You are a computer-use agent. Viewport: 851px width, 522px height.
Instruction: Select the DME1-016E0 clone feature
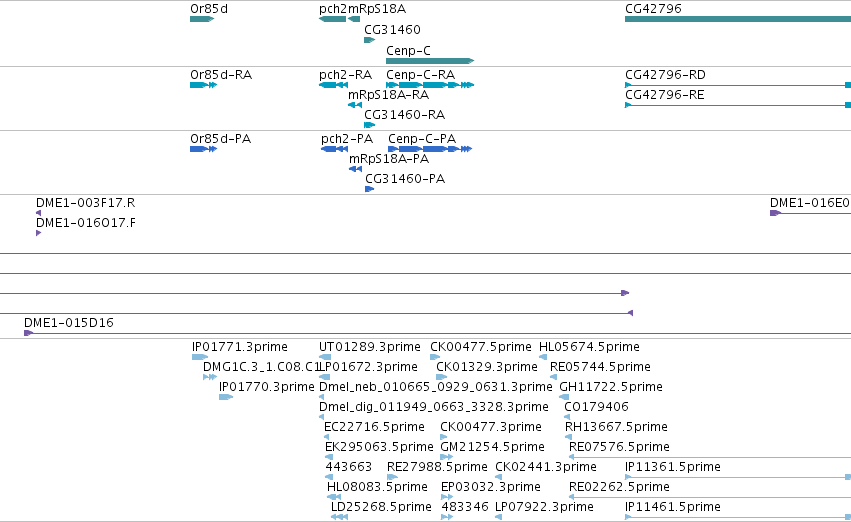tap(810, 213)
